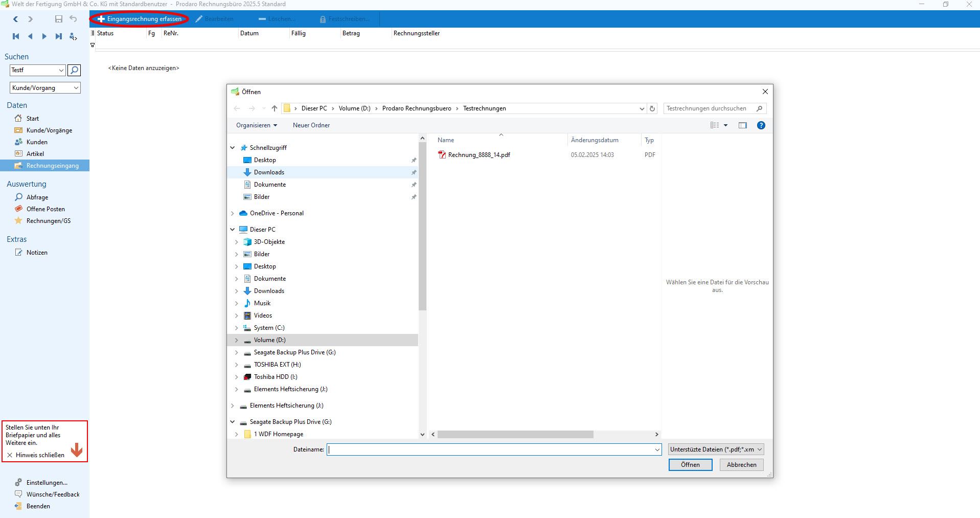980x518 pixels.
Task: Collapse the Dieser PC tree node
Action: click(x=233, y=230)
